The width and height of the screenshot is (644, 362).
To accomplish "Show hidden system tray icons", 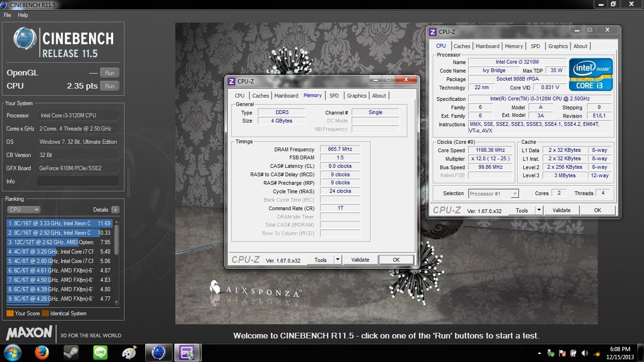I will pyautogui.click(x=539, y=353).
